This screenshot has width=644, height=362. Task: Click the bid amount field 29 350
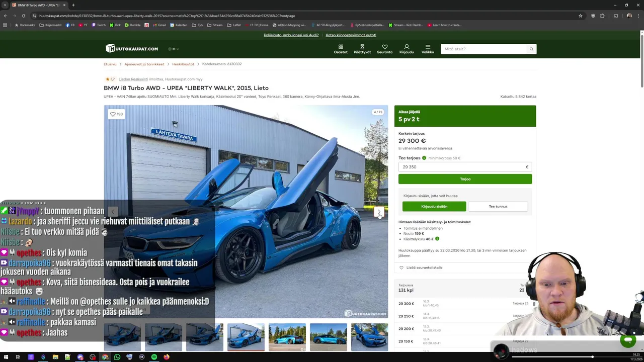click(465, 167)
